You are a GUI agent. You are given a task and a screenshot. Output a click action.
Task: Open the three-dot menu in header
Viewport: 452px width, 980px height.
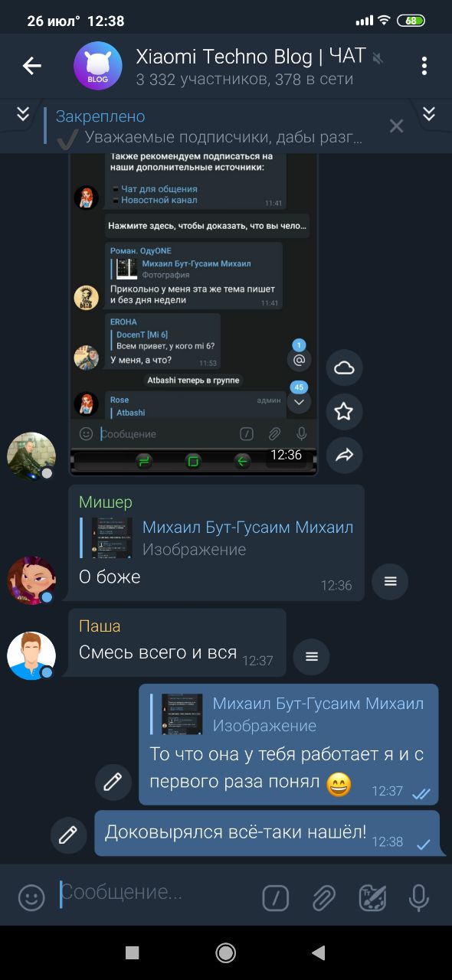424,66
